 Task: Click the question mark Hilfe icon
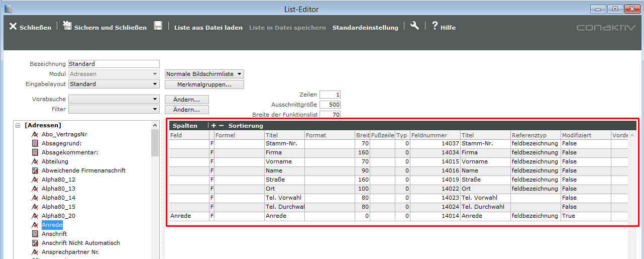pos(435,26)
